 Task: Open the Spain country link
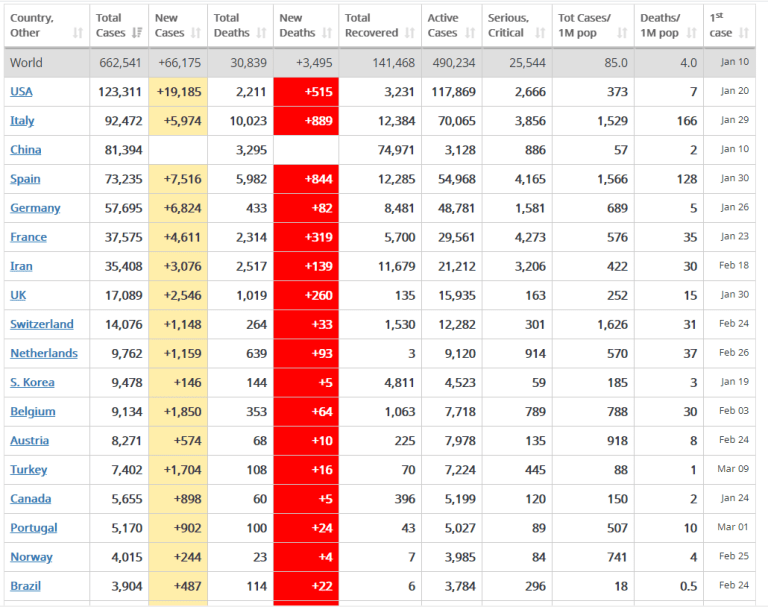(25, 179)
